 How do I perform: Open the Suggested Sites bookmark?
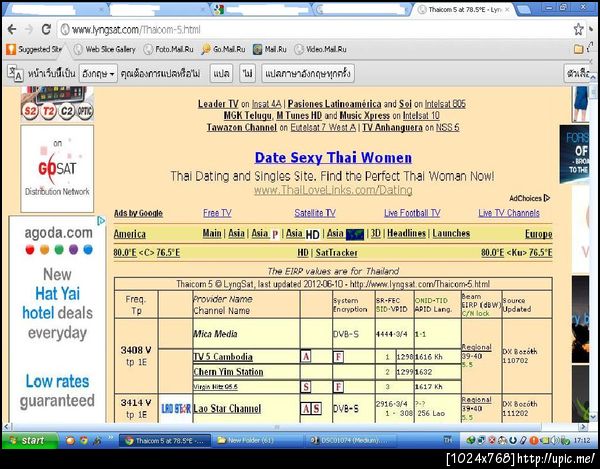tap(34, 49)
